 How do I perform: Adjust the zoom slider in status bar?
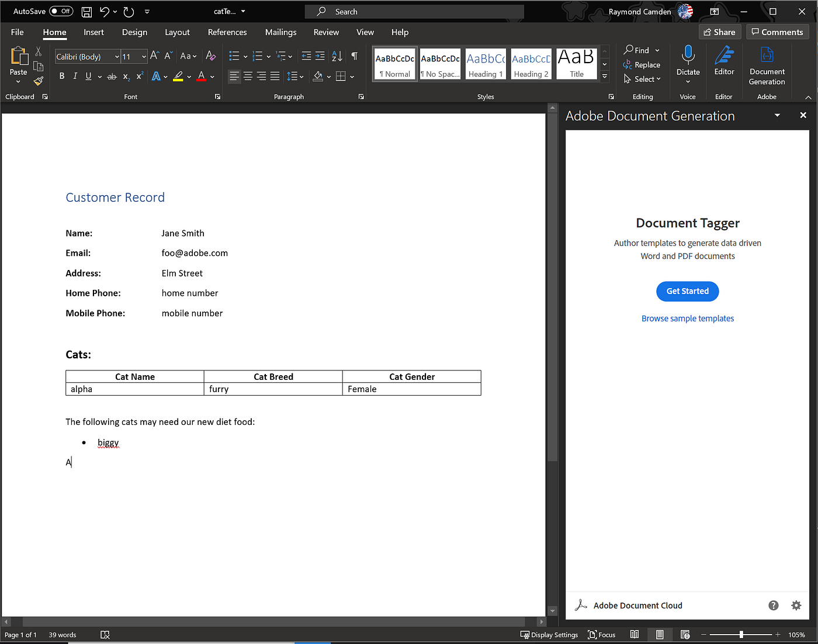click(x=741, y=635)
